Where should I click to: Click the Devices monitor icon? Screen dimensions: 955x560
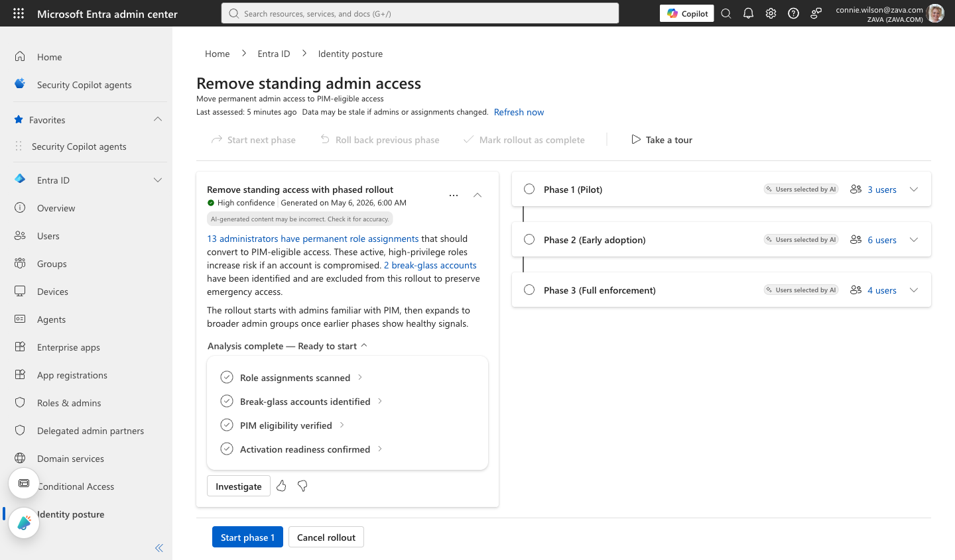(20, 291)
